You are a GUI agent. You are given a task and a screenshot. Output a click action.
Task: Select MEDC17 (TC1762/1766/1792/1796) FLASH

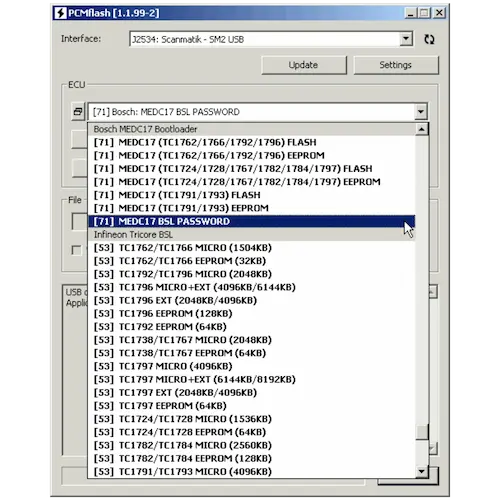click(x=251, y=142)
